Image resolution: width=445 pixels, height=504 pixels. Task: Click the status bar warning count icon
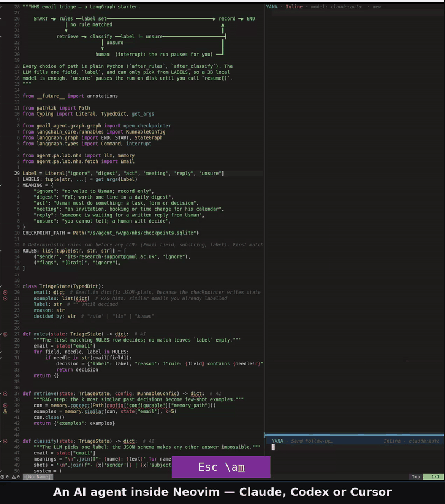point(13,477)
